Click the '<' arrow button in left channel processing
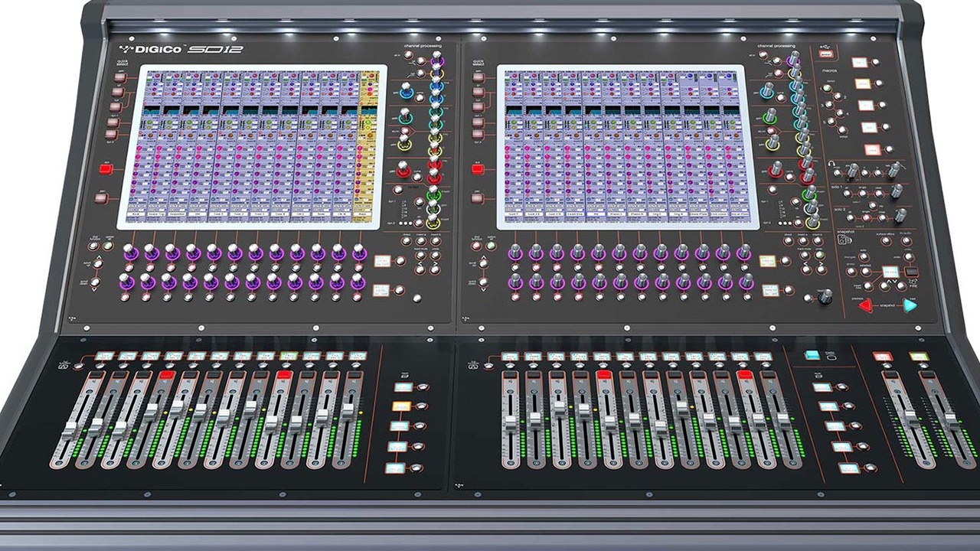980x551 pixels. [x=420, y=269]
